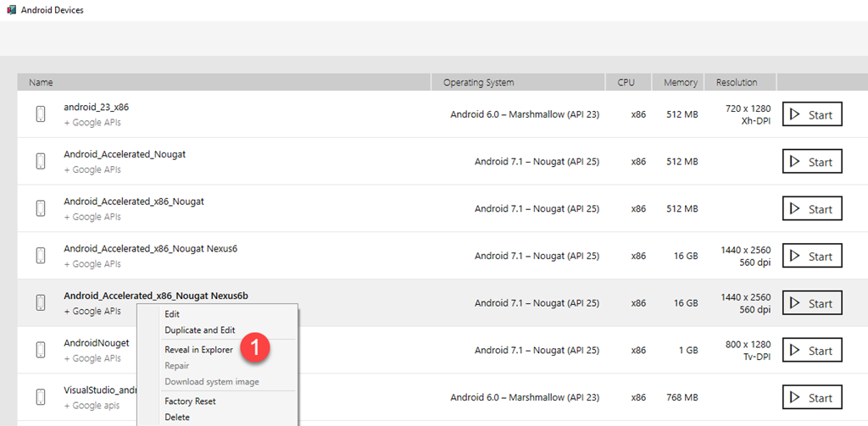Image resolution: width=868 pixels, height=426 pixels.
Task: Sort devices by the Name column header
Action: tap(41, 82)
